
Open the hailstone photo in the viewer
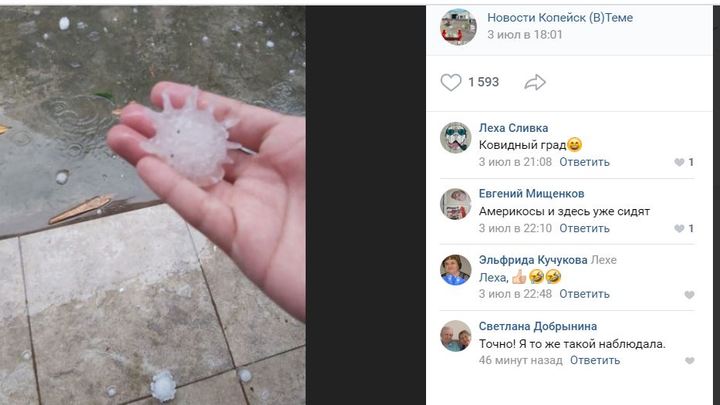(x=152, y=205)
